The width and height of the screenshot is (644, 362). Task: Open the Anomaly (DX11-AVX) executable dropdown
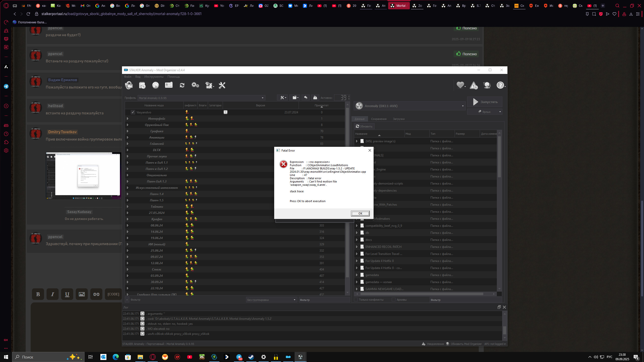[410, 106]
